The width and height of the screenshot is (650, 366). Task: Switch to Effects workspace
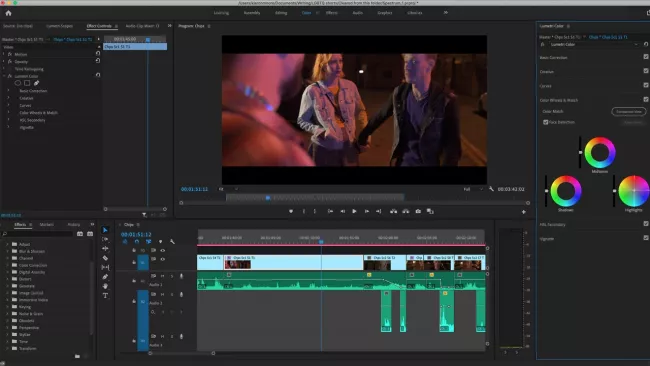click(332, 13)
